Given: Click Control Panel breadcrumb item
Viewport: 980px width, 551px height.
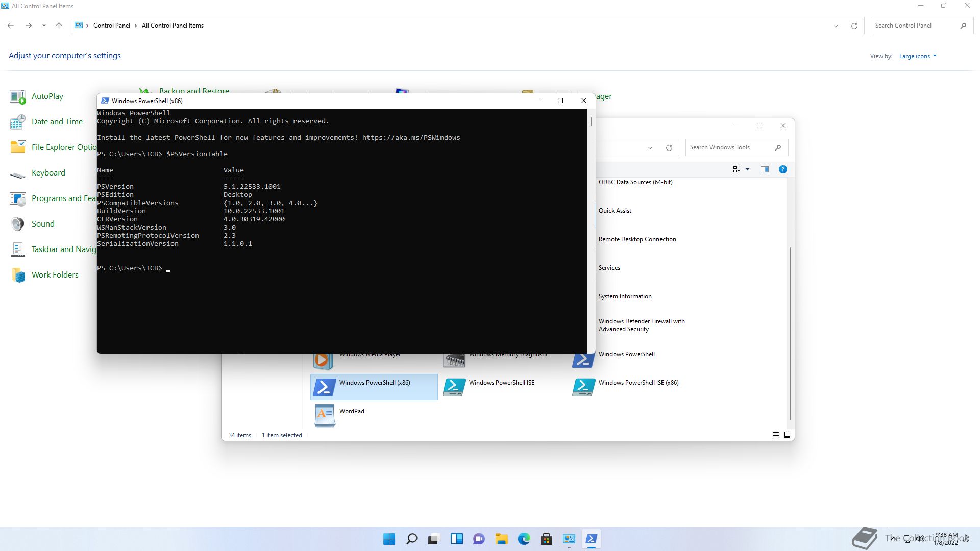Looking at the screenshot, I should tap(111, 26).
